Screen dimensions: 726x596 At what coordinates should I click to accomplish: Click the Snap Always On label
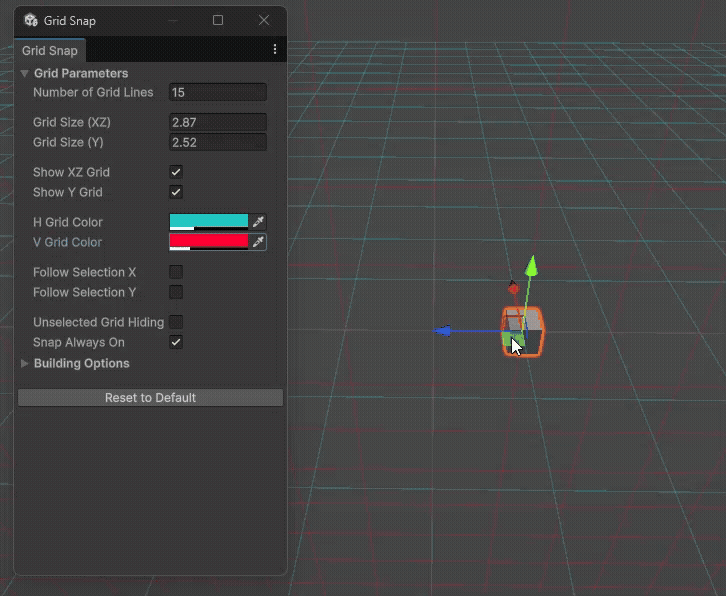click(79, 343)
